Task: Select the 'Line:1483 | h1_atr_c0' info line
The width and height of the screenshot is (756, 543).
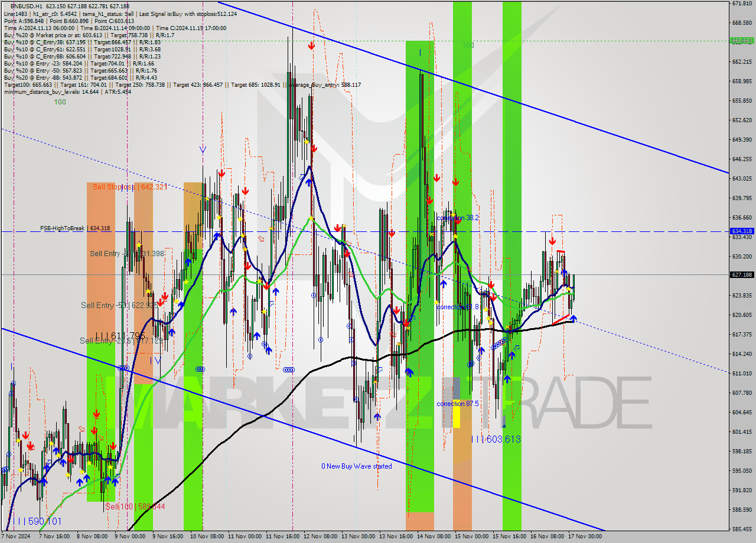Action: coord(120,14)
